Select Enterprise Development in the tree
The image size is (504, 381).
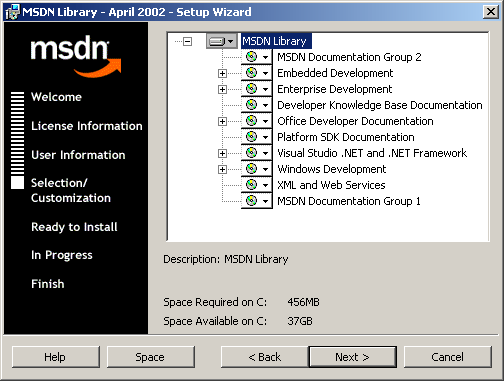tap(335, 89)
